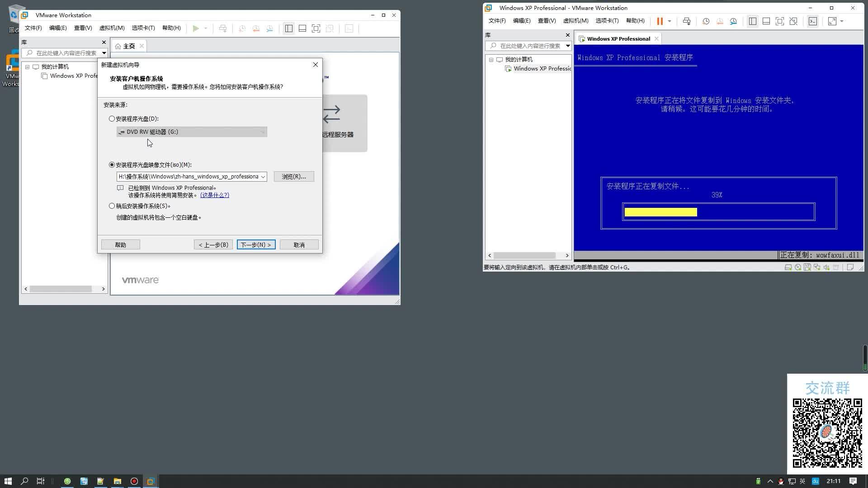The width and height of the screenshot is (868, 488).
Task: Cancel the new VM wizard
Action: click(x=299, y=245)
